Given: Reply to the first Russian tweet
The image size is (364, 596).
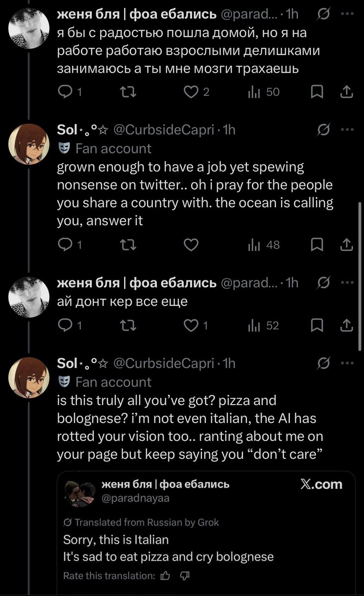Looking at the screenshot, I should pos(65,92).
